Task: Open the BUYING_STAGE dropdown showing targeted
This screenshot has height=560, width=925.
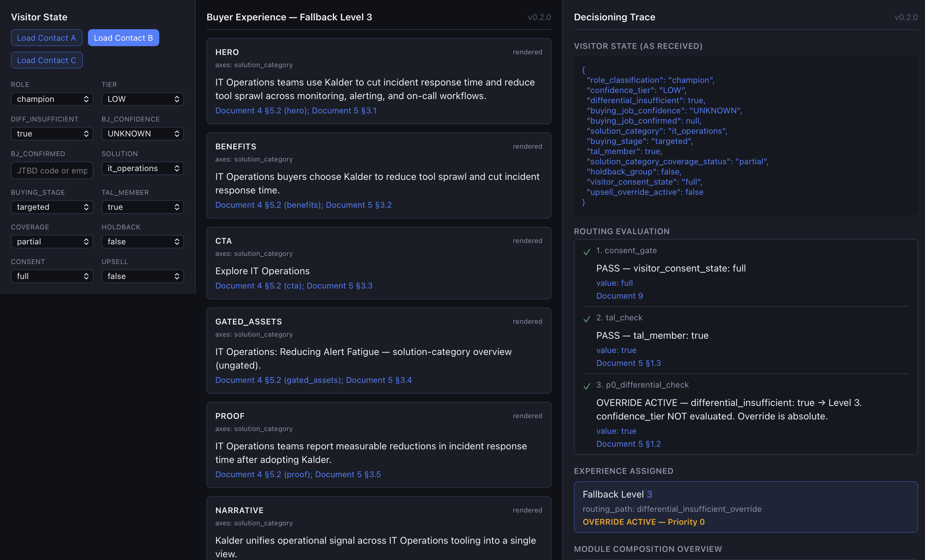Action: point(52,207)
